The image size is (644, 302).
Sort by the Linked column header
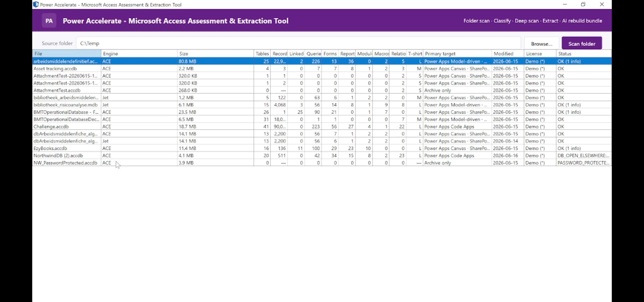(x=296, y=54)
